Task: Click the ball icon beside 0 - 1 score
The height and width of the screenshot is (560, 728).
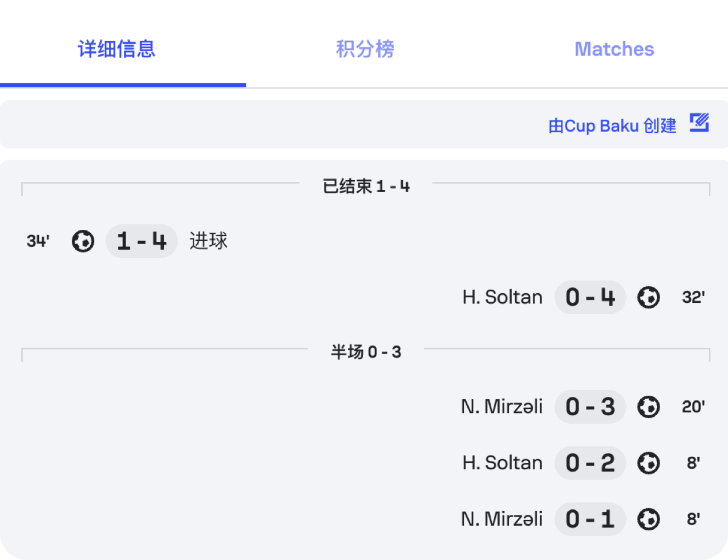Action: [649, 520]
